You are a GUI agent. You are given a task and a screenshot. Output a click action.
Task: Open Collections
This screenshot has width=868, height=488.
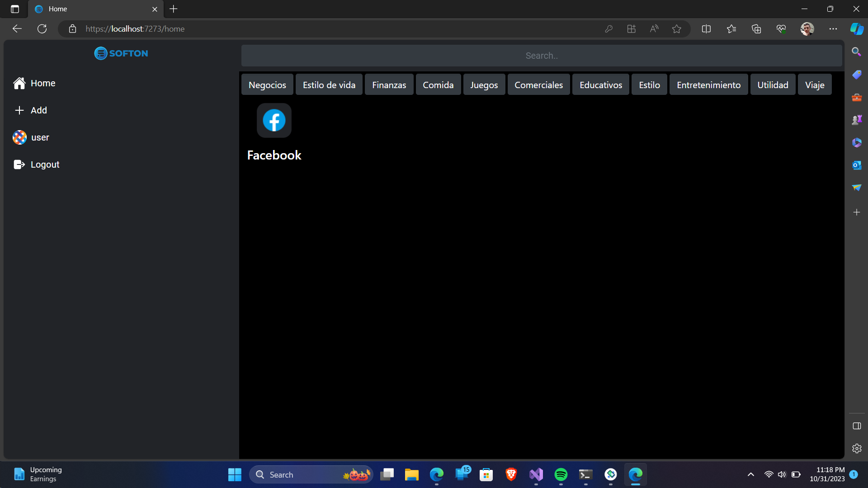point(756,29)
